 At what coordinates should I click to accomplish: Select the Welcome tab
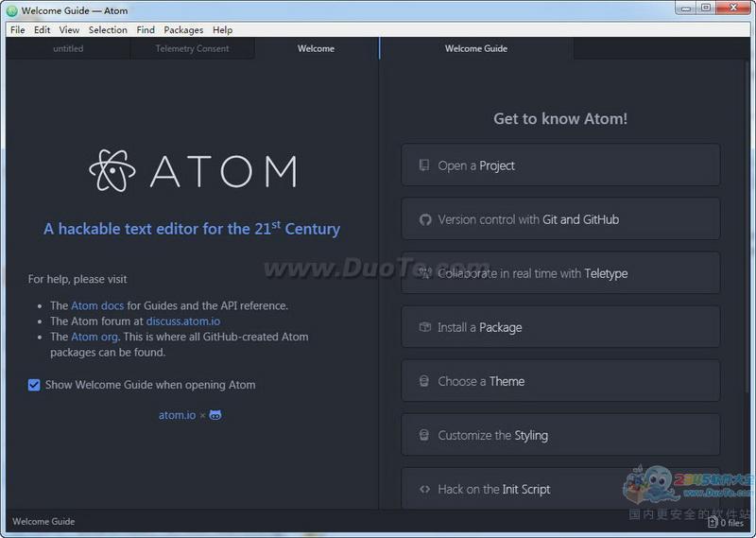pyautogui.click(x=317, y=49)
